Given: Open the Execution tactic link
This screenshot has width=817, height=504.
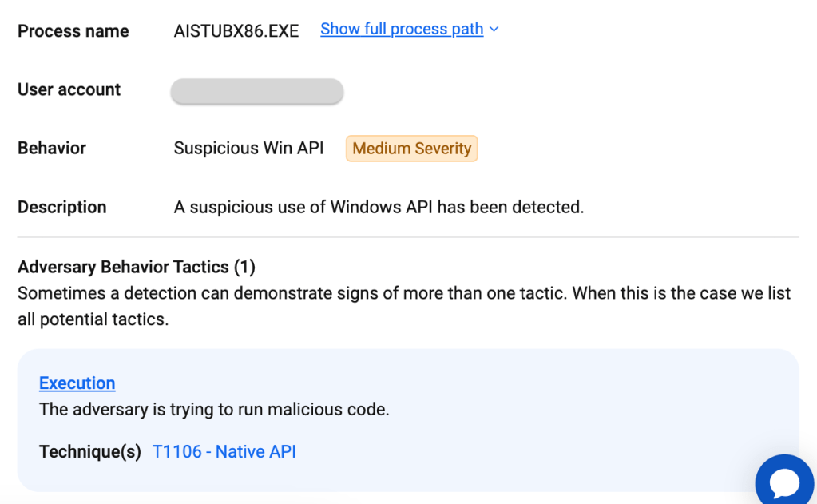Looking at the screenshot, I should click(77, 383).
